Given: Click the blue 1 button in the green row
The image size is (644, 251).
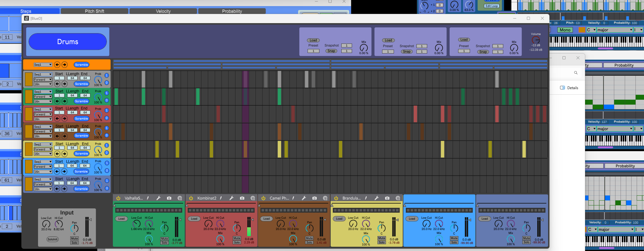Looking at the screenshot, I should click(106, 93).
